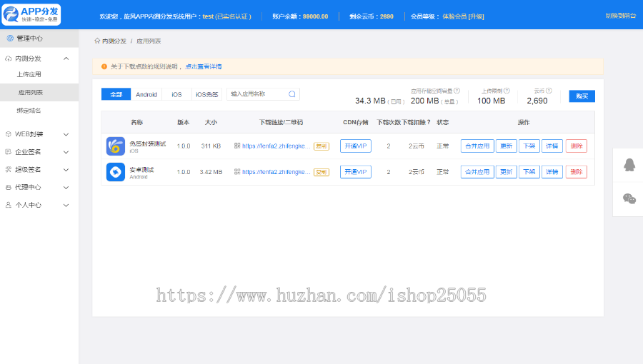Click the 个人中心 person icon
The height and width of the screenshot is (364, 643).
(x=8, y=205)
